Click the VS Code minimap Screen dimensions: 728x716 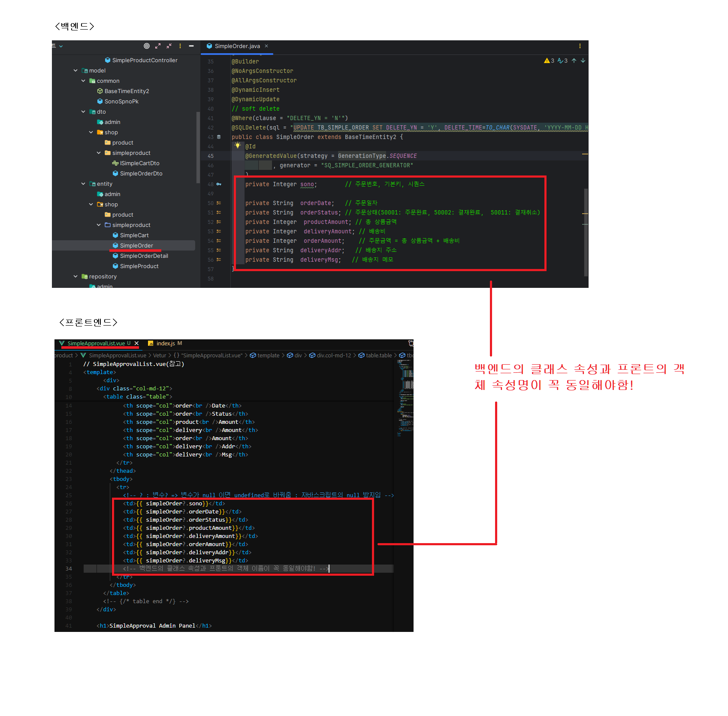[x=405, y=398]
